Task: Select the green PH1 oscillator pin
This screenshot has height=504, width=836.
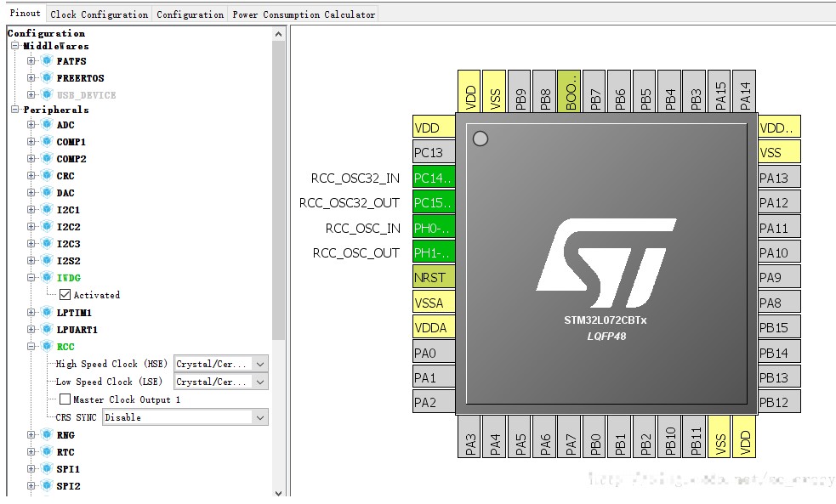Action: [x=434, y=252]
